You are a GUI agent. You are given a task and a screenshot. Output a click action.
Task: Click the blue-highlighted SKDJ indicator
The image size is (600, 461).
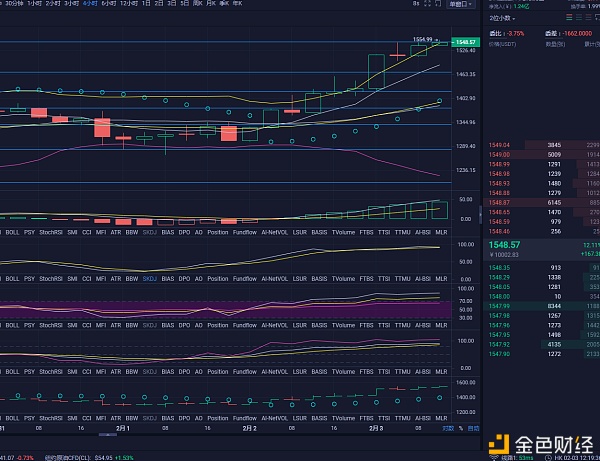150,279
